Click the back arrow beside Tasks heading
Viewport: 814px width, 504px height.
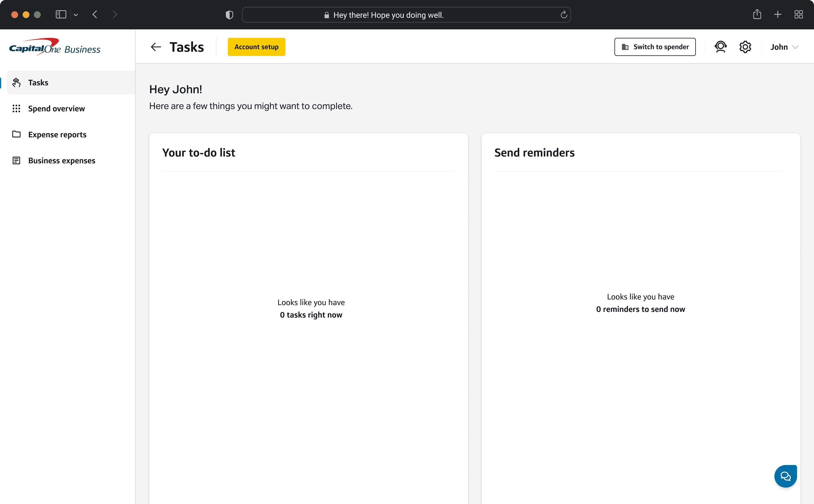coord(156,47)
